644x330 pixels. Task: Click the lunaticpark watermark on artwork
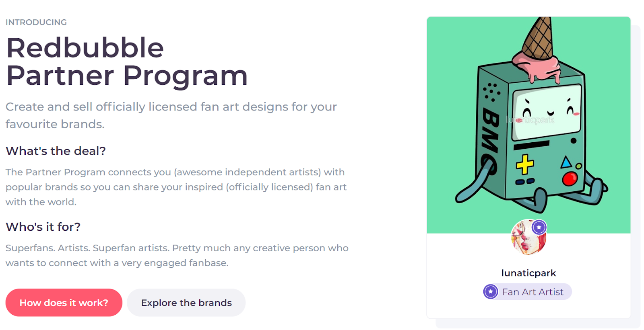pos(530,120)
